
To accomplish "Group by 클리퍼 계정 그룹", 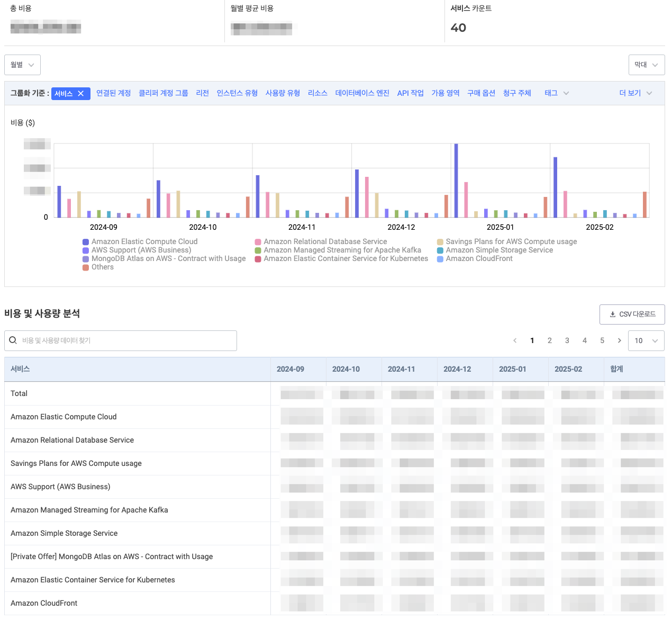I will pyautogui.click(x=163, y=93).
